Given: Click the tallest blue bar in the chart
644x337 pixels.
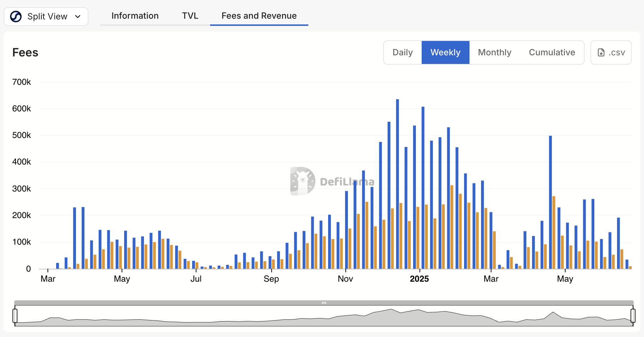Looking at the screenshot, I should (398, 183).
